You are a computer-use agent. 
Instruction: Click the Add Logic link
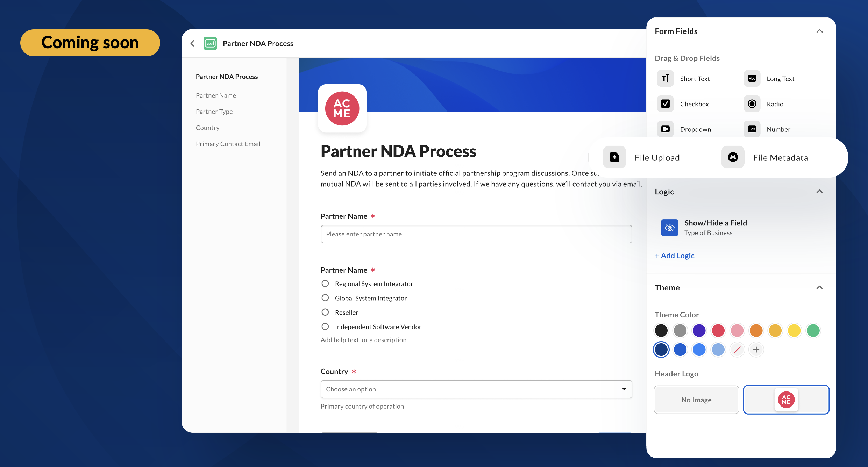pos(675,256)
